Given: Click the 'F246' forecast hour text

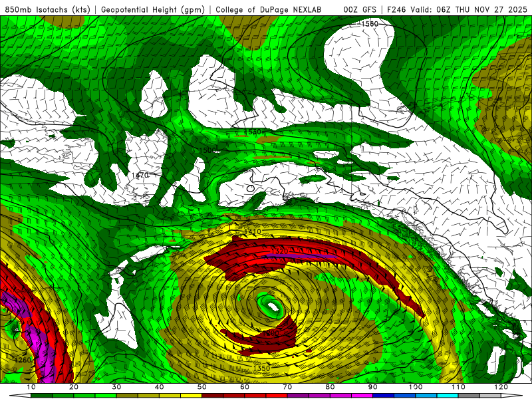Looking at the screenshot, I should click(396, 9).
